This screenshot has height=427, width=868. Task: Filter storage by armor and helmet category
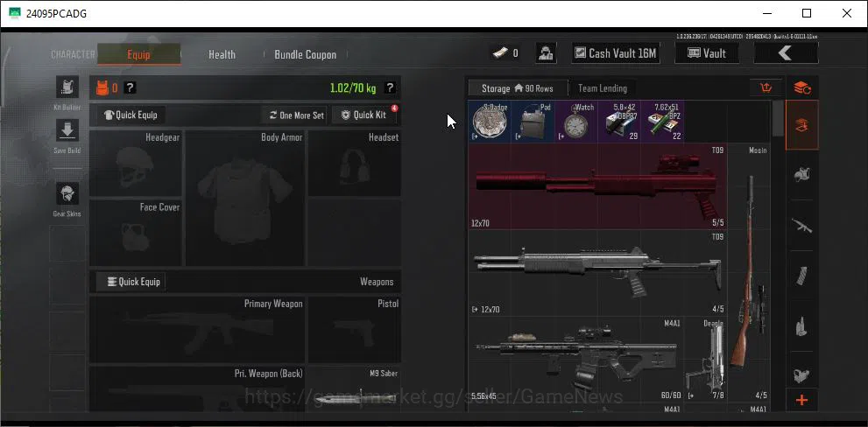(x=801, y=175)
